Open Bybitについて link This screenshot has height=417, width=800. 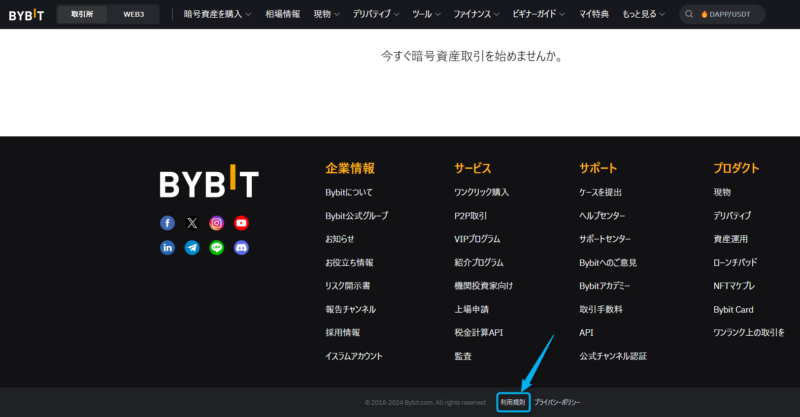(x=349, y=192)
